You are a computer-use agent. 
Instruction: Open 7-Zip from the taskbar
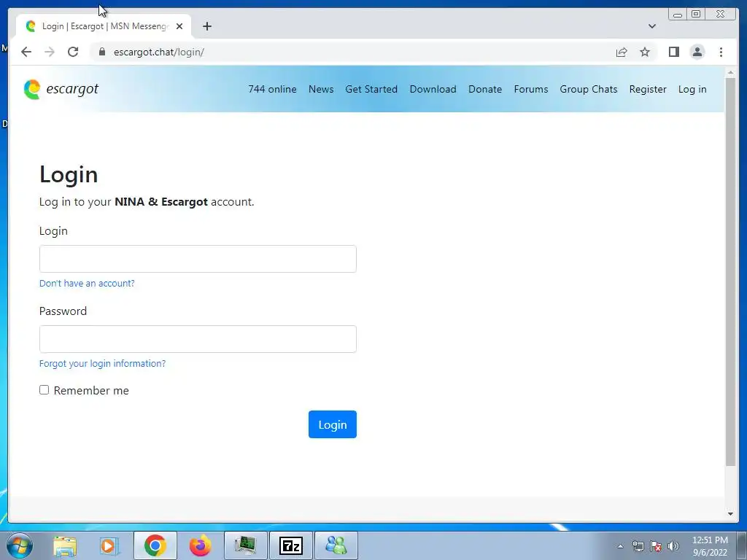pyautogui.click(x=290, y=545)
